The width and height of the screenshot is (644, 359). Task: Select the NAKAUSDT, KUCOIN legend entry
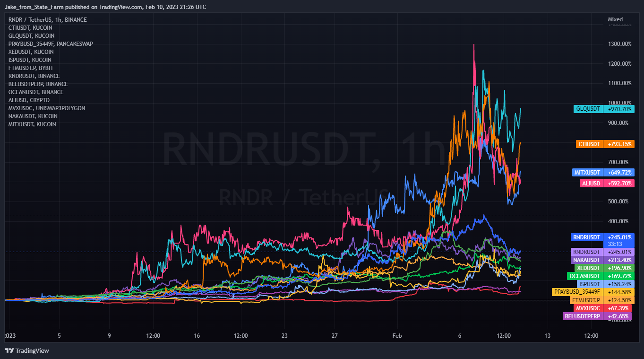[x=33, y=116]
